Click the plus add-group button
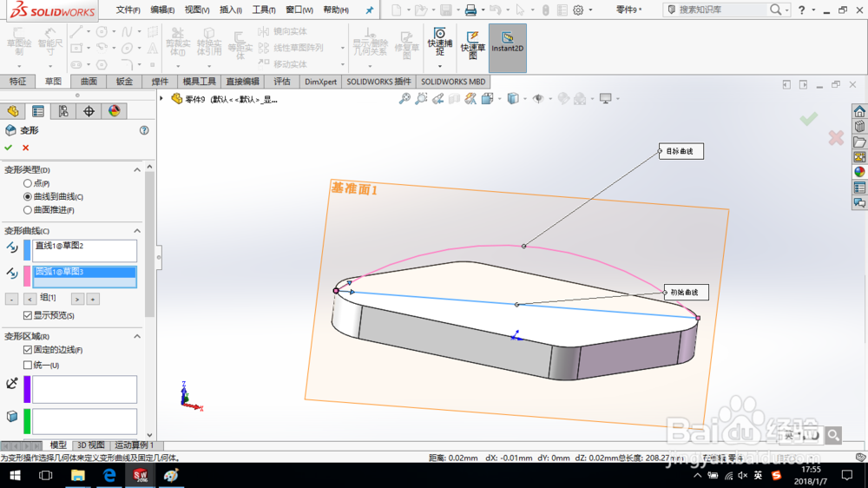 (x=93, y=299)
